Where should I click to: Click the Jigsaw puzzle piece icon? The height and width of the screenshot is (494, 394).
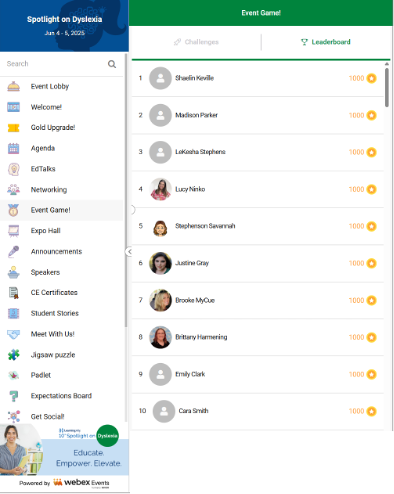(13, 355)
